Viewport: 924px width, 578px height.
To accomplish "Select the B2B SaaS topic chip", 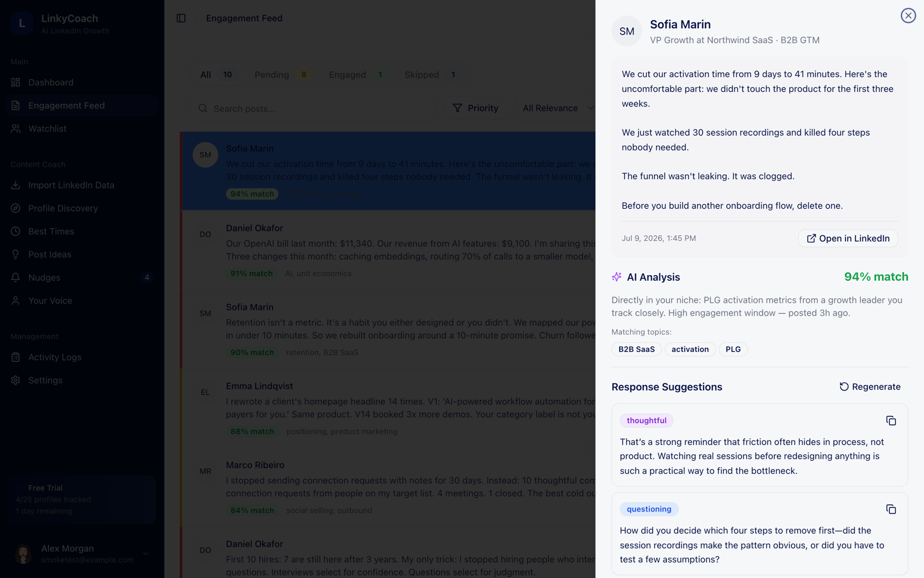I will (x=636, y=349).
